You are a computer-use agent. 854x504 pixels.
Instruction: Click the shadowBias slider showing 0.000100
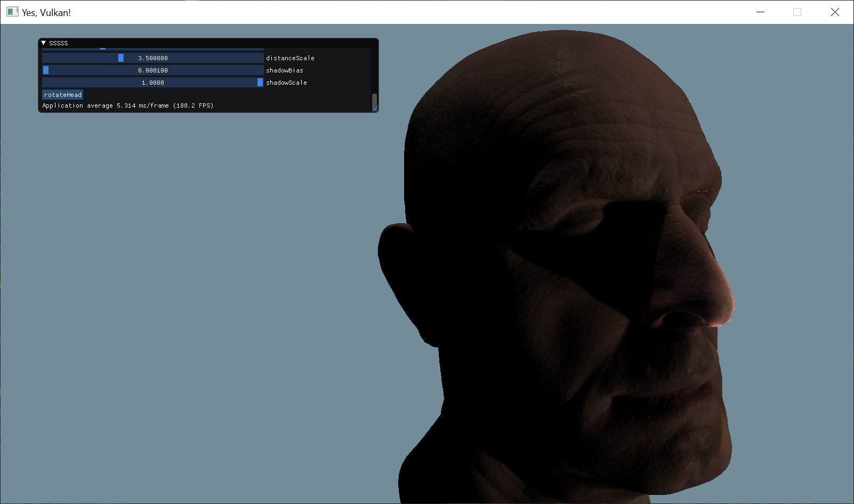click(x=153, y=70)
